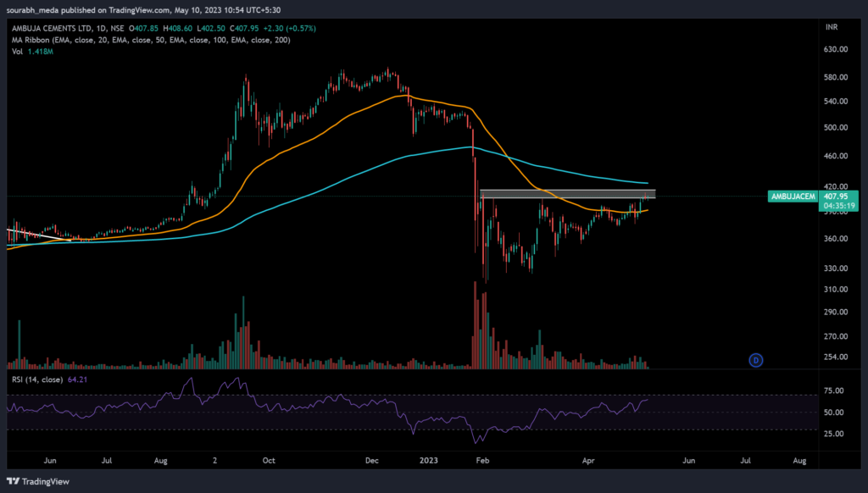
Task: Click the change value +2.30 (+0.57%)
Action: 290,28
